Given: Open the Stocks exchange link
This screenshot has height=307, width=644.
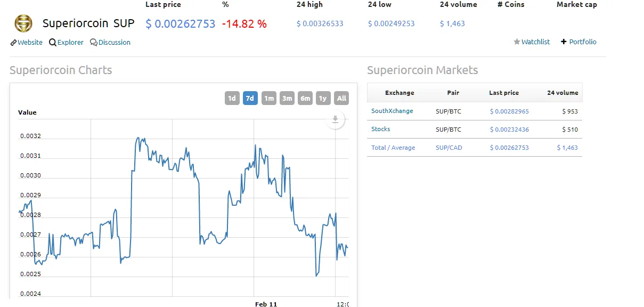Looking at the screenshot, I should [380, 129].
